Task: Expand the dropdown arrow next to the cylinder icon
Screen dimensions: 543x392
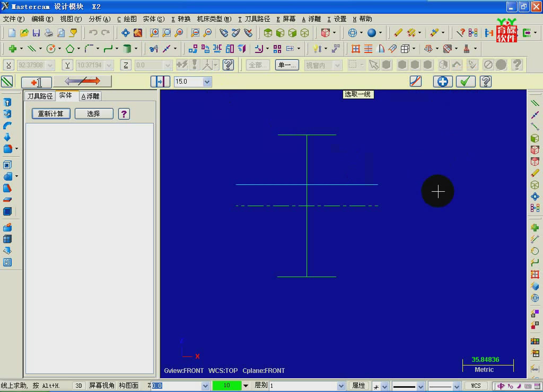Action: point(136,49)
